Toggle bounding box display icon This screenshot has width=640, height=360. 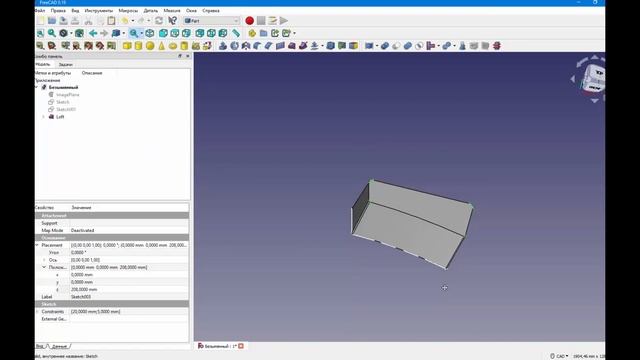(x=79, y=33)
